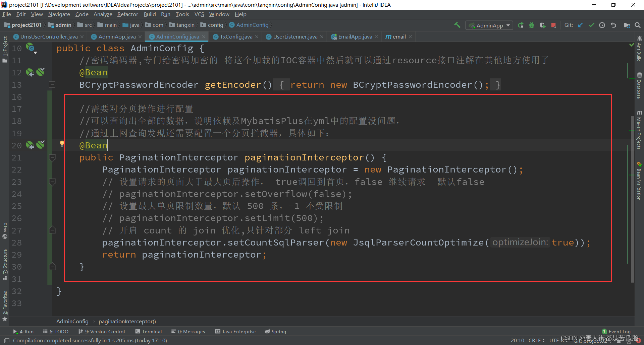Collapse paginationInterceptor method at line 21
The width and height of the screenshot is (644, 345).
(x=52, y=157)
